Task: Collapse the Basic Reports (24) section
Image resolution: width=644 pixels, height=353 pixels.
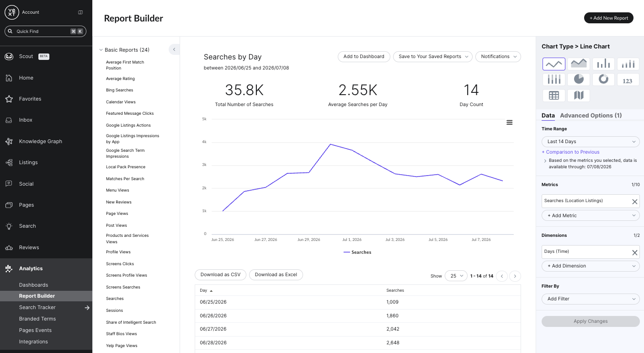Action: click(x=124, y=50)
